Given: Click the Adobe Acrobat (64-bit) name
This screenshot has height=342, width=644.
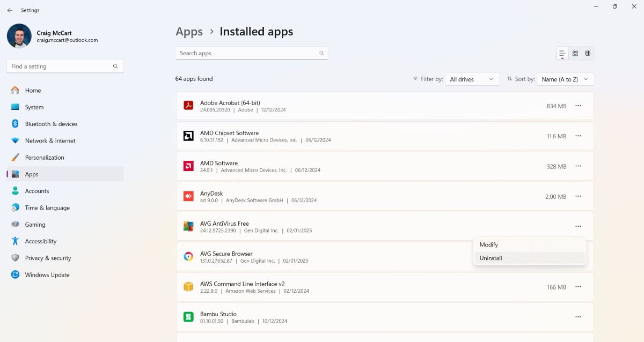Looking at the screenshot, I should pos(230,103).
